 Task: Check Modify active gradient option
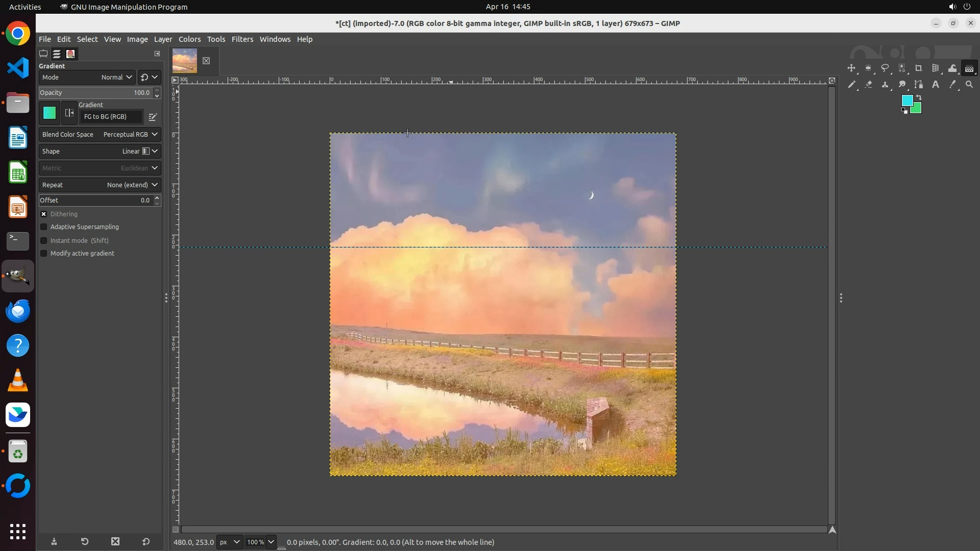tap(44, 254)
